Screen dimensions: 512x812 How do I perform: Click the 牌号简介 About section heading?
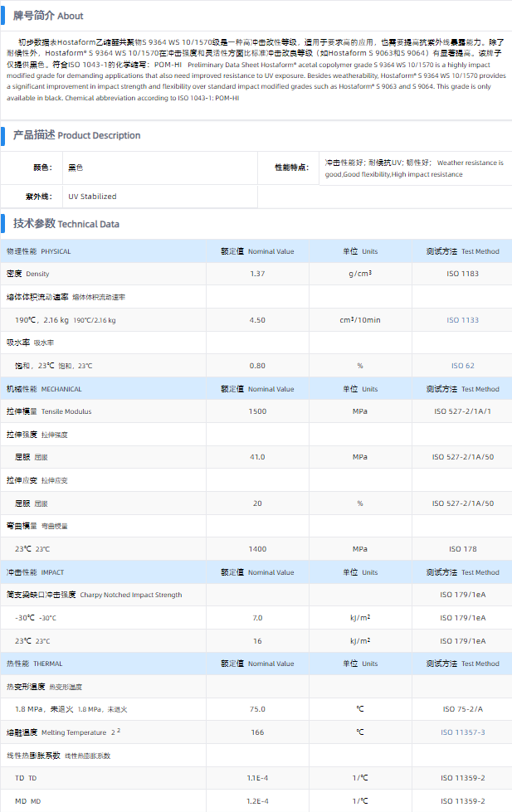click(x=48, y=16)
